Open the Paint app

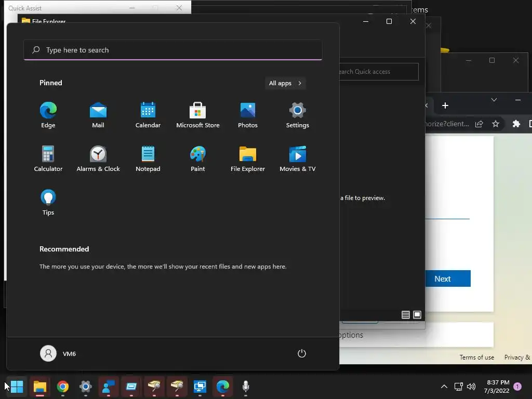click(198, 159)
